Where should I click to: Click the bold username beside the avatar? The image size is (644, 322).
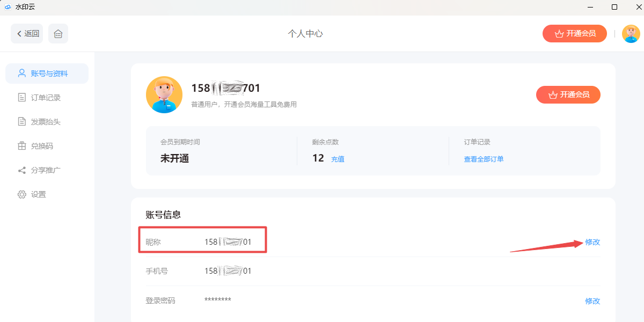(x=225, y=89)
